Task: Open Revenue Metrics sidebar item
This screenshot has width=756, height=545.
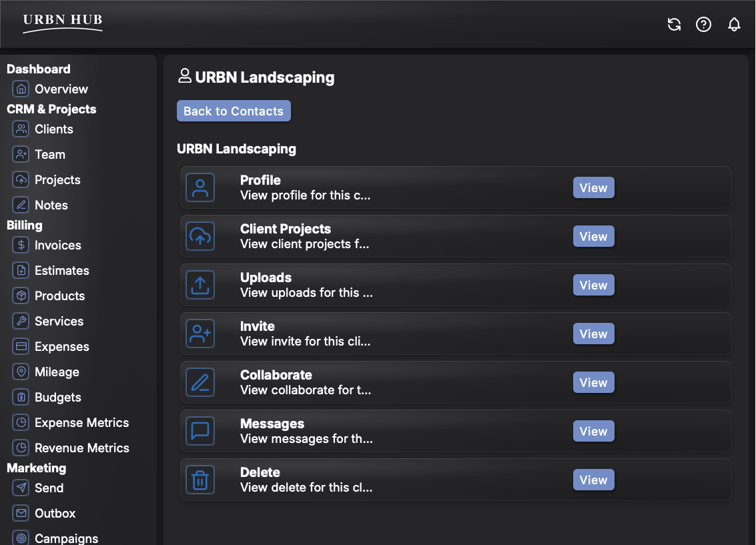Action: pyautogui.click(x=81, y=448)
